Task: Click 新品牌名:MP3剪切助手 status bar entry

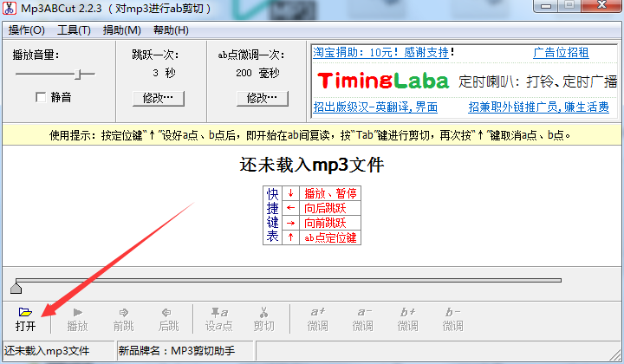Action: (177, 351)
